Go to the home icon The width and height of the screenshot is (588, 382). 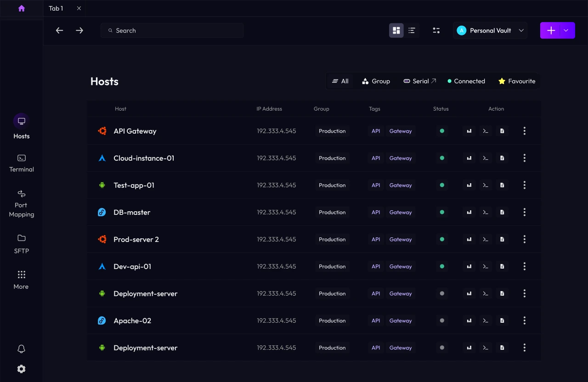pyautogui.click(x=21, y=8)
